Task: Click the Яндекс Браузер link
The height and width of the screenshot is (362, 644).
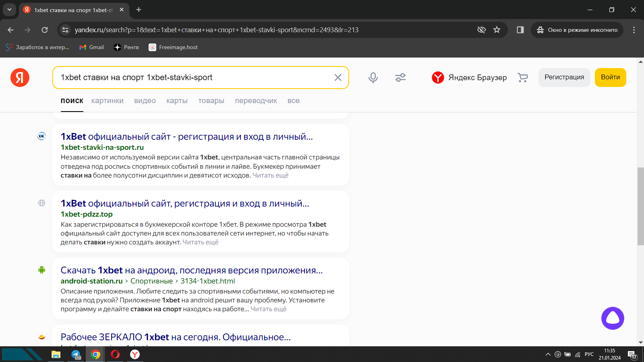Action: [477, 77]
